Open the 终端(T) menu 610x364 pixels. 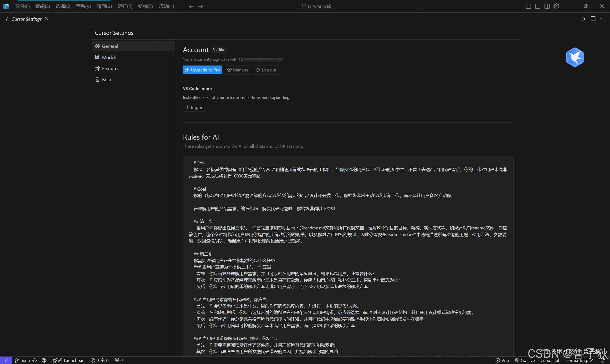click(x=145, y=6)
